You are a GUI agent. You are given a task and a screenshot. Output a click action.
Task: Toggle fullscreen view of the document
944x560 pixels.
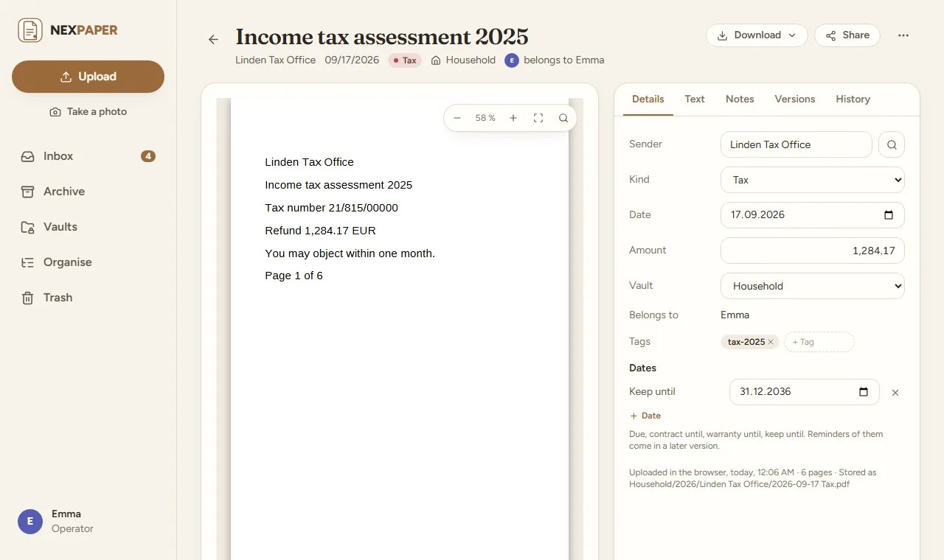[x=538, y=118]
